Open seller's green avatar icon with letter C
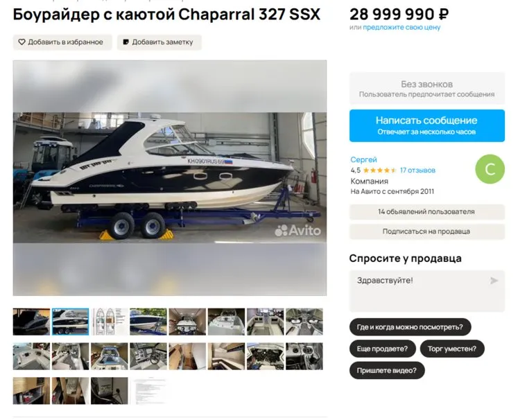This screenshot has width=527, height=420. [490, 169]
